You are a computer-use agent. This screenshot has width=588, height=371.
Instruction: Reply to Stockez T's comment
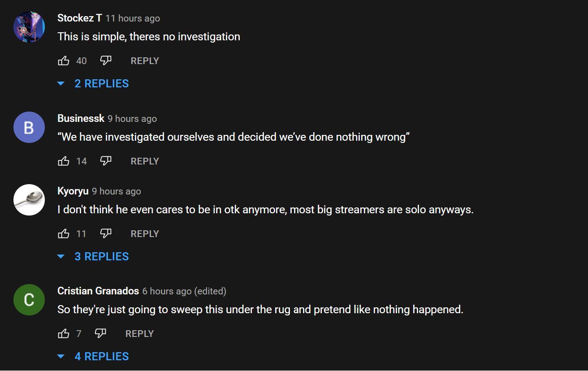pyautogui.click(x=145, y=61)
